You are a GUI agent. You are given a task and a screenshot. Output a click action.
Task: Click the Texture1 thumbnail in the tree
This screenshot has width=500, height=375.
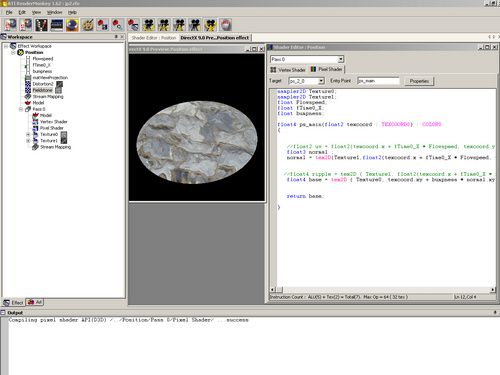pos(64,141)
